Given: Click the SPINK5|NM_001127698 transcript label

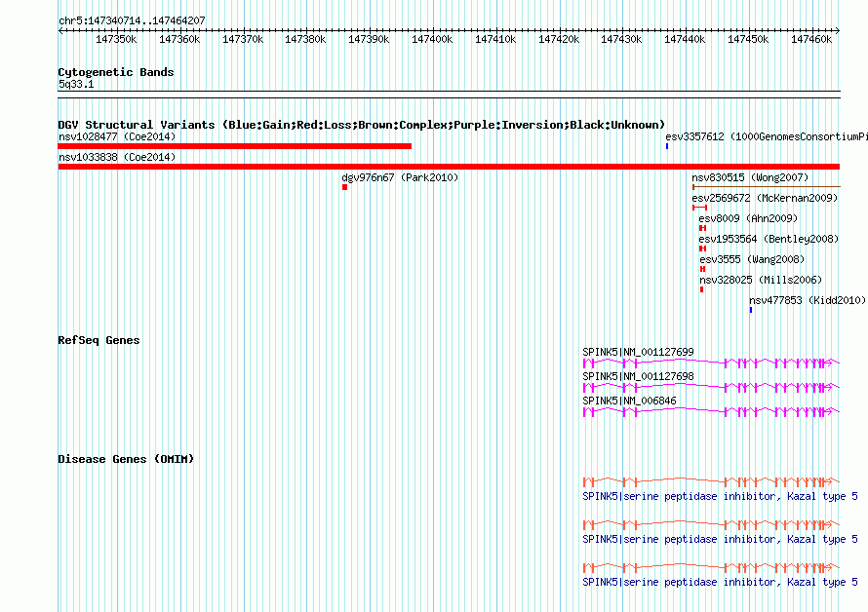Looking at the screenshot, I should point(638,376).
